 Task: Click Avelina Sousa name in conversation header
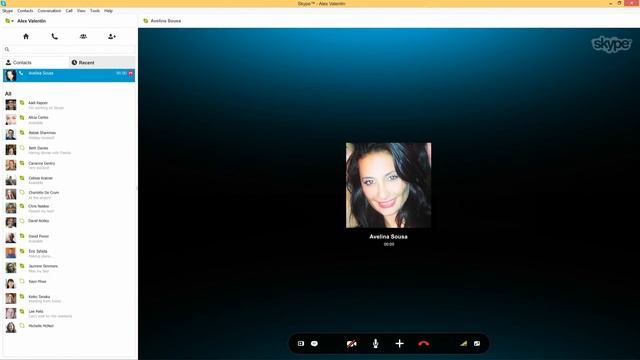click(166, 21)
